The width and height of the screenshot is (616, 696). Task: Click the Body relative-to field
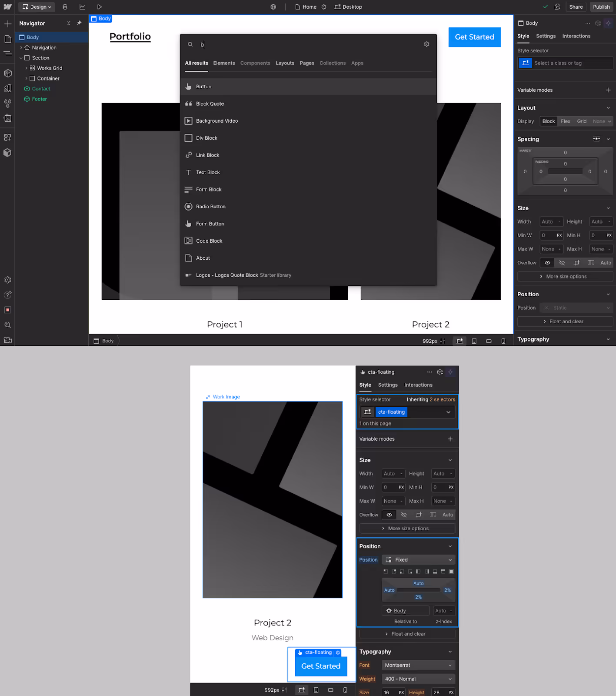pyautogui.click(x=406, y=611)
